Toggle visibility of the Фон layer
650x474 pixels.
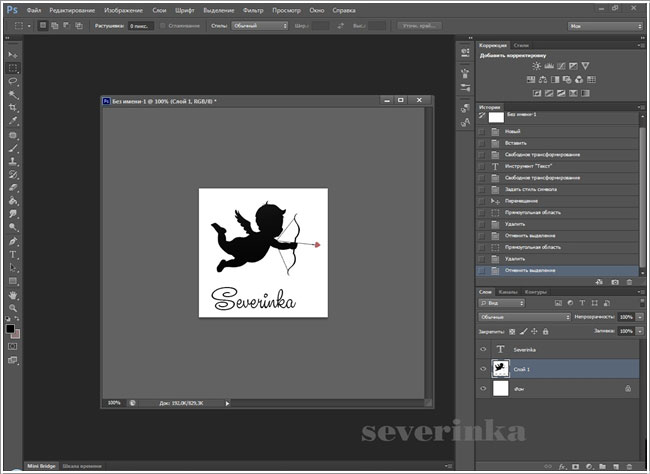(x=484, y=388)
